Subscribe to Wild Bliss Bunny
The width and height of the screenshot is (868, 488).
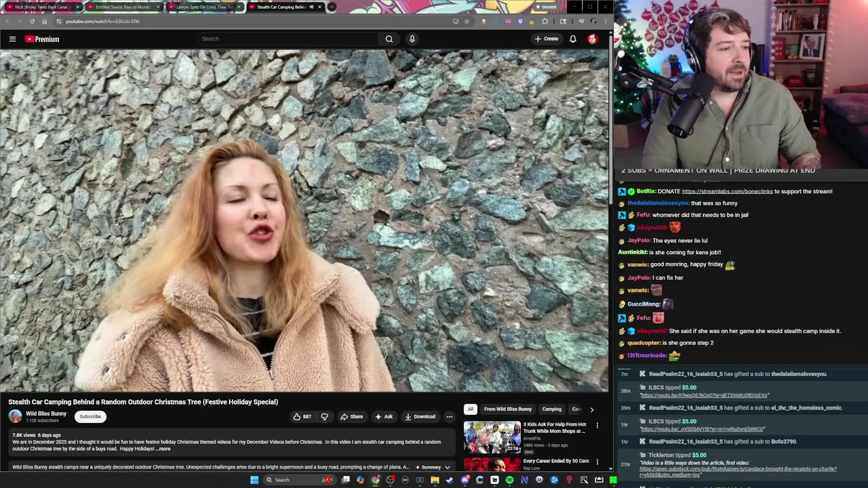90,417
